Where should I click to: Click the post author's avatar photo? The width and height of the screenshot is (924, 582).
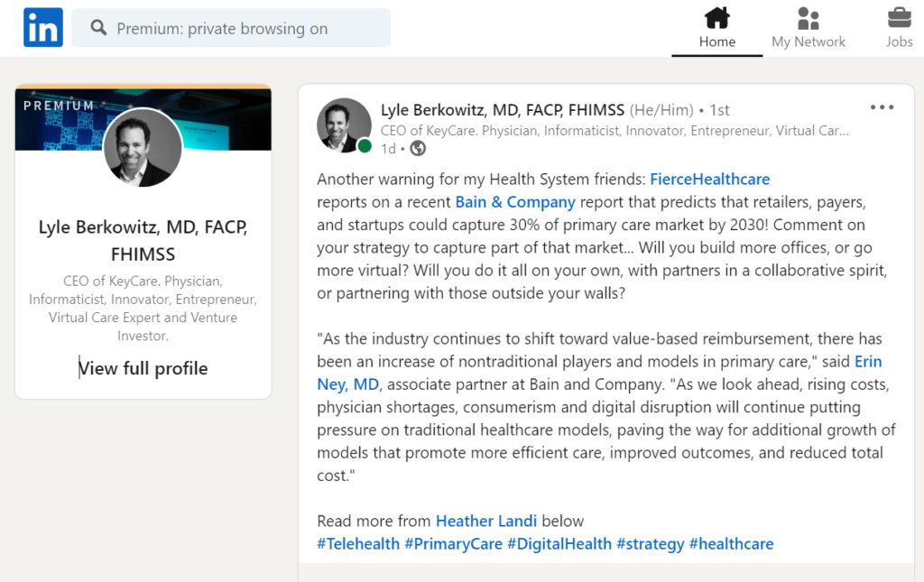pos(344,125)
